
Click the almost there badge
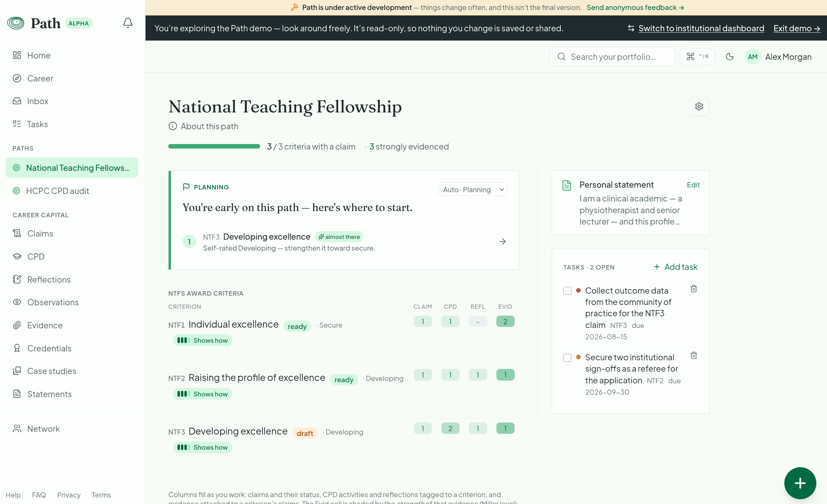coord(339,237)
